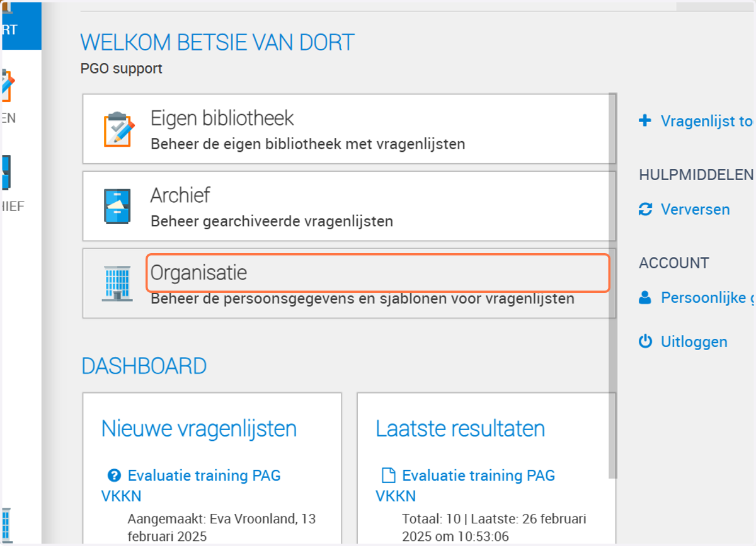Click the document icon under Laatste resultaten
756x546 pixels.
pos(388,475)
